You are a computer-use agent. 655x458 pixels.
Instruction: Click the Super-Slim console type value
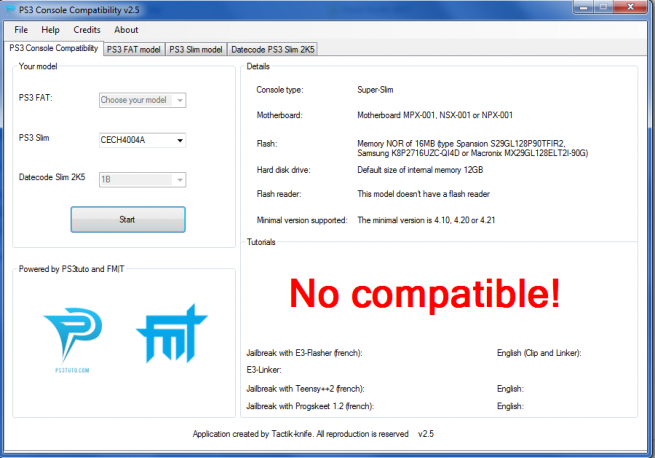tap(375, 90)
